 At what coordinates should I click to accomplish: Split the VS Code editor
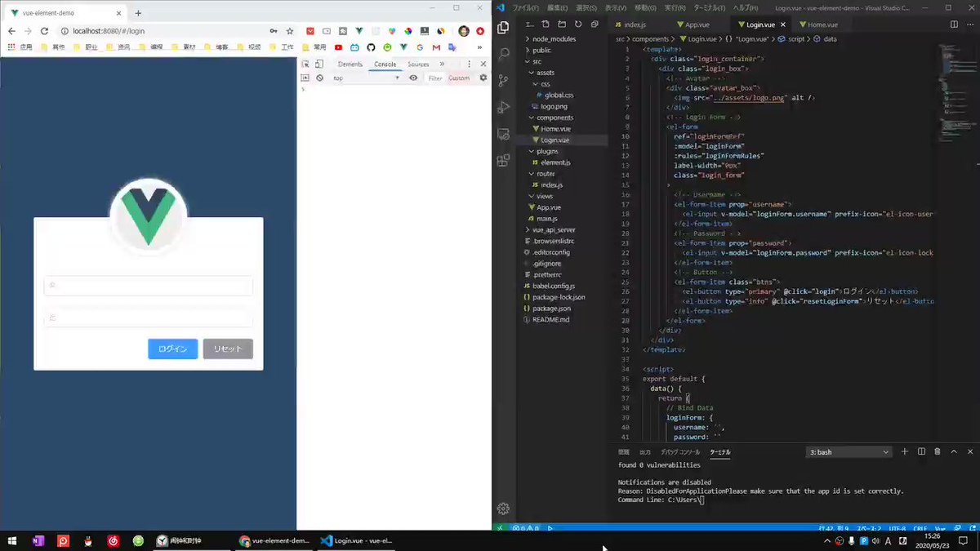tap(954, 24)
